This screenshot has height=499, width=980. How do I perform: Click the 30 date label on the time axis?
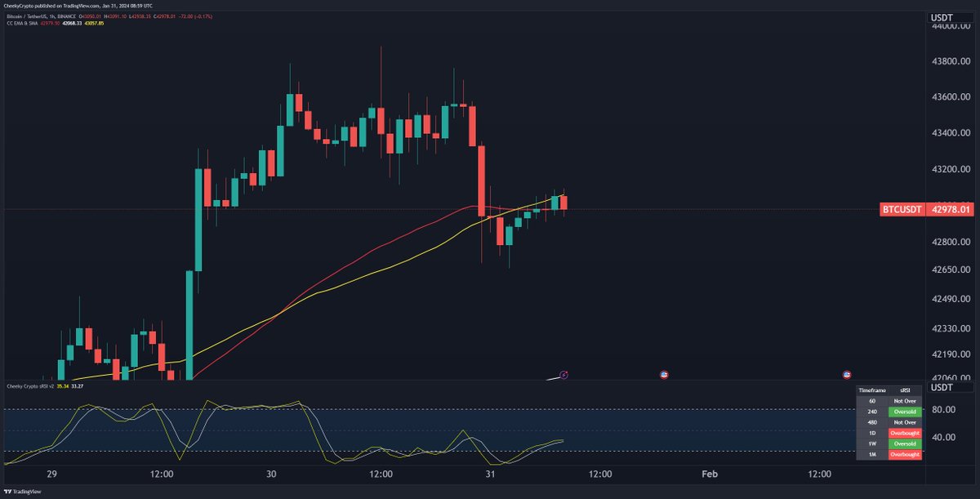pyautogui.click(x=271, y=474)
